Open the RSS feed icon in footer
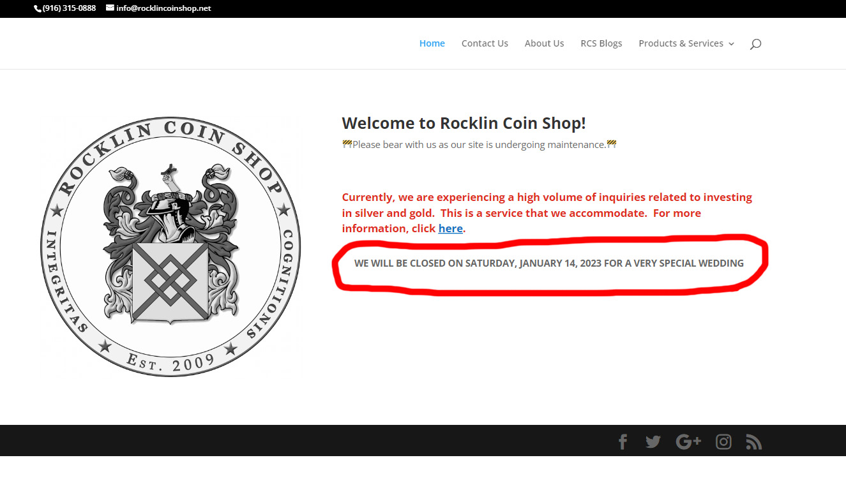The image size is (846, 504). 754,441
